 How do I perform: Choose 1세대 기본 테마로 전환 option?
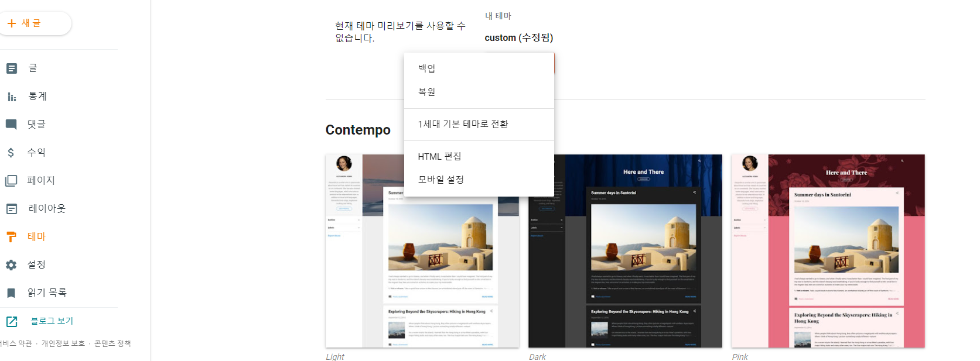pyautogui.click(x=479, y=124)
